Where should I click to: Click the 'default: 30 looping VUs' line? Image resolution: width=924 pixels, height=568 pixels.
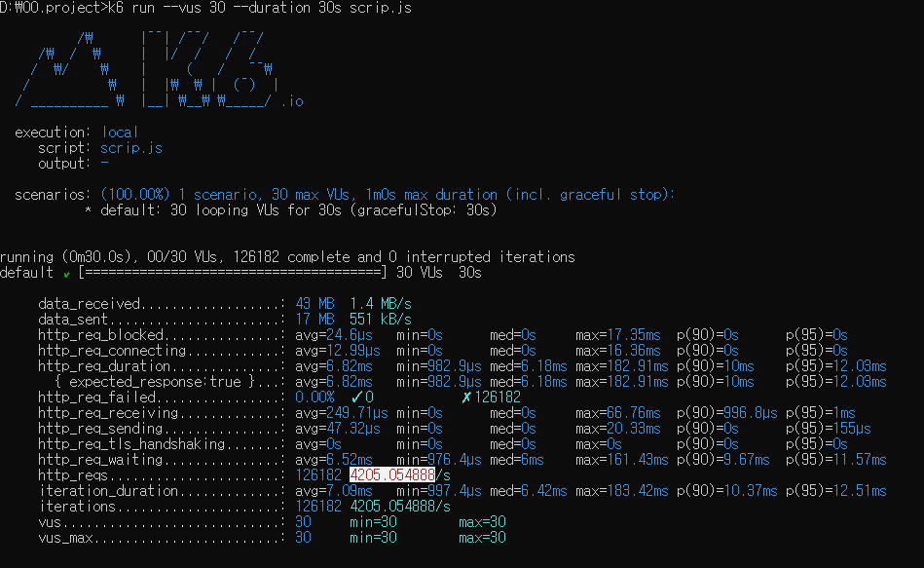291,210
